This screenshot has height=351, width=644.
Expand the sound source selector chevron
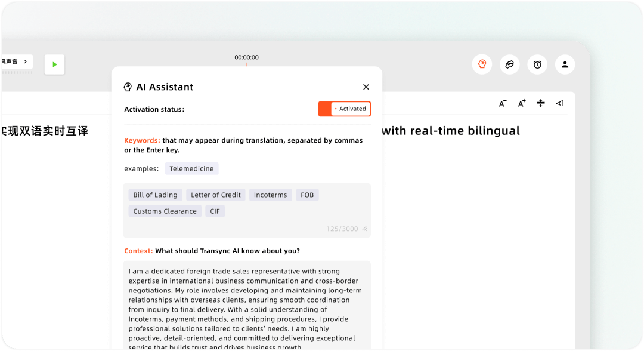26,61
